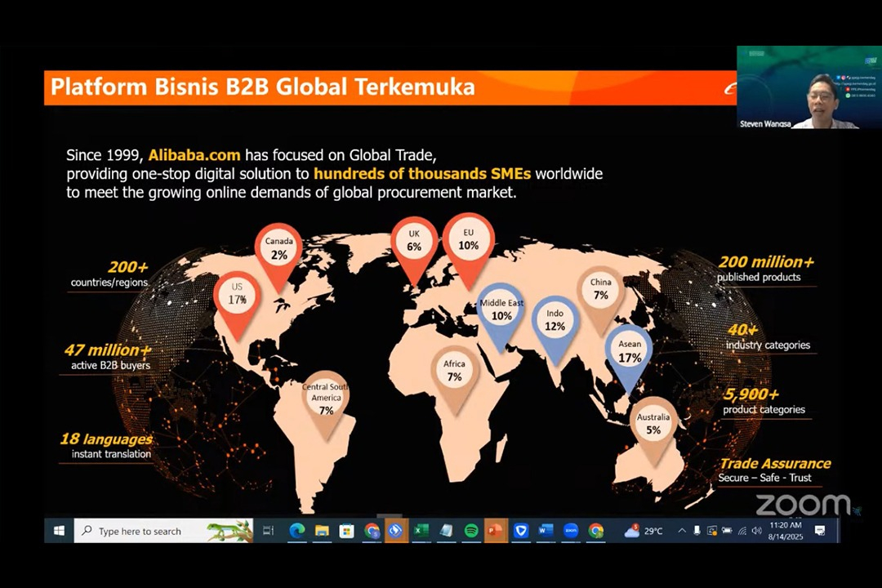Click the 'Secure – Safe - Trust' text
This screenshot has height=588, width=882.
tap(764, 478)
